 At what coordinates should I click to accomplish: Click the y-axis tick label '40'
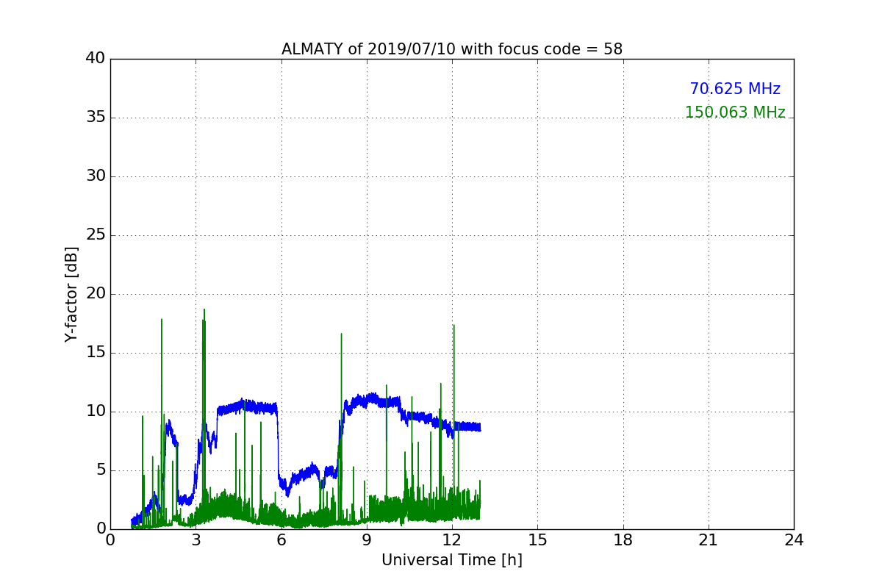(96, 59)
